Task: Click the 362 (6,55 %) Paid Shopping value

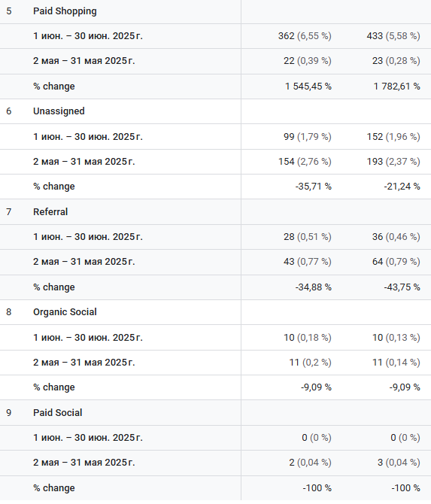Action: coord(305,36)
